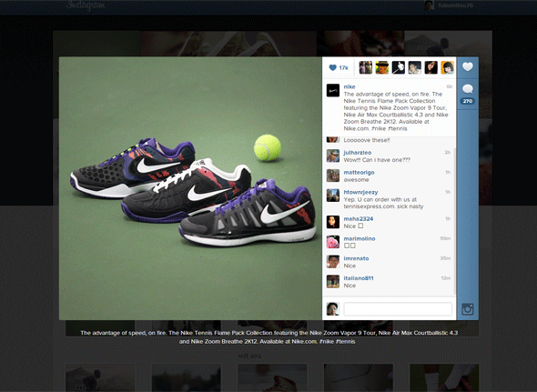Open italiano811's profile link
537x392 pixels.
click(359, 278)
